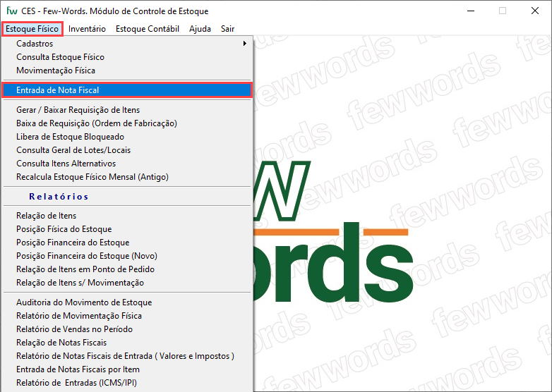Screen dimensions: 552x392
Task: Choose Relação de Notas Fiscais
Action: point(127,343)
